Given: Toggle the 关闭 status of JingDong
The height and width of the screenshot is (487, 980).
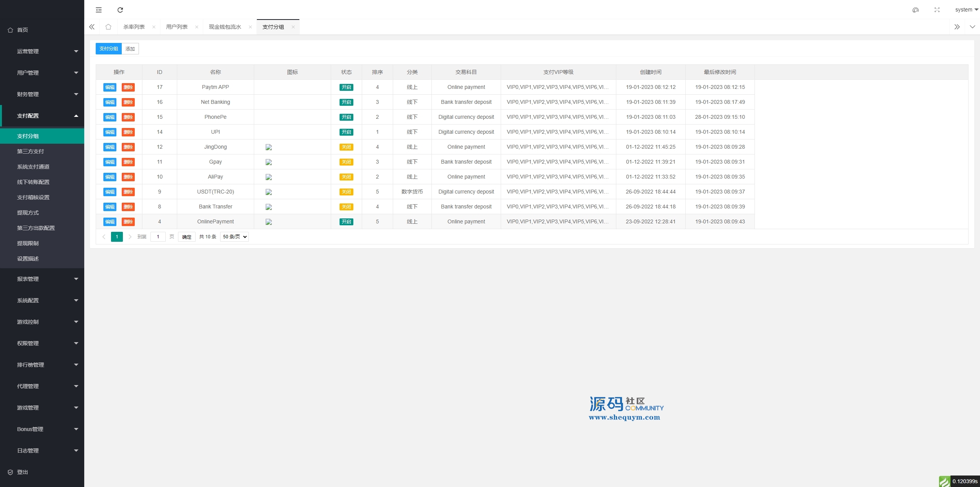Looking at the screenshot, I should point(346,147).
